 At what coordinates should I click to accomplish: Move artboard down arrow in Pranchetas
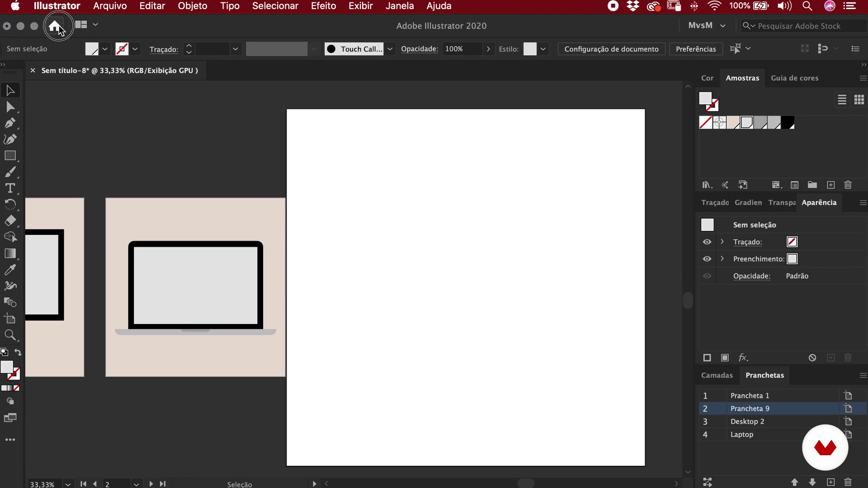(812, 482)
